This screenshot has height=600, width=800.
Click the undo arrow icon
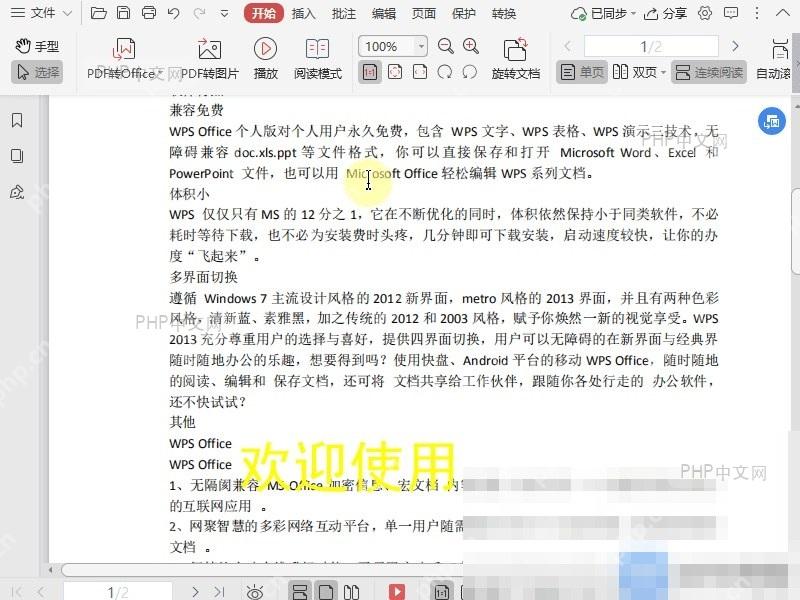(173, 13)
